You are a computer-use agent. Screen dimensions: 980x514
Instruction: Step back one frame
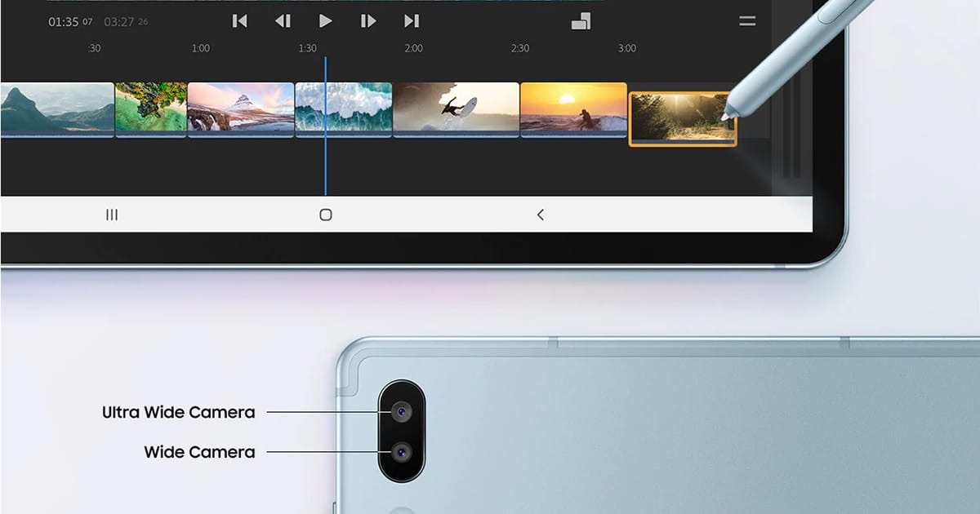283,21
